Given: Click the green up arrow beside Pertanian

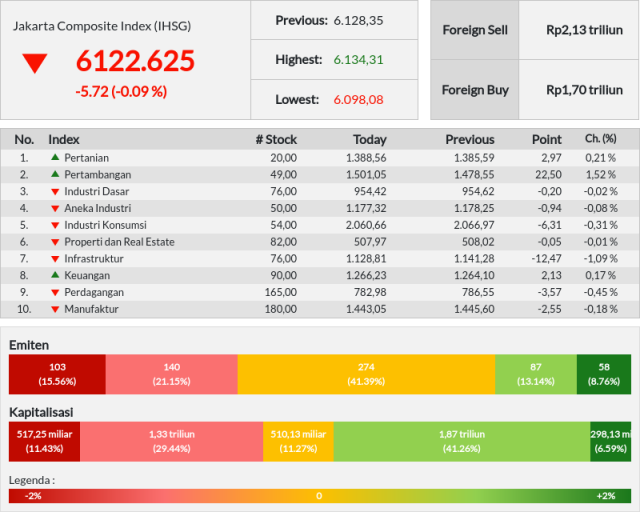Looking at the screenshot, I should tap(55, 157).
